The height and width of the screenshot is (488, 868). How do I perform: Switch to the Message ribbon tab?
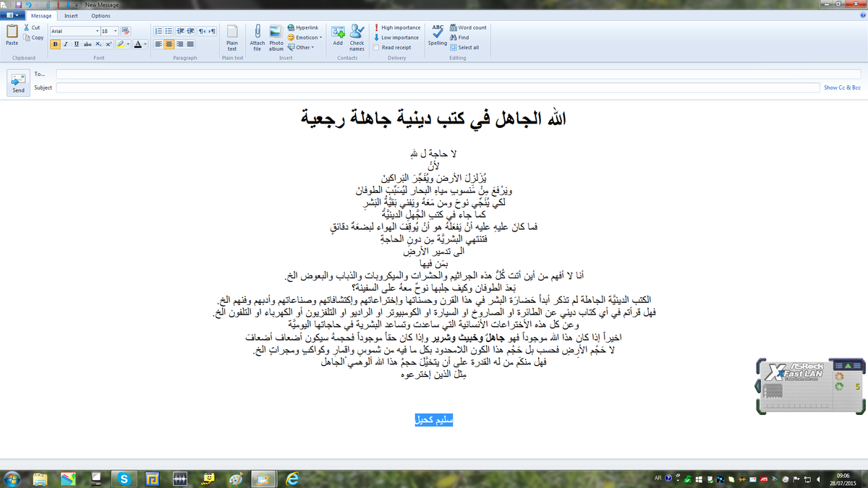pyautogui.click(x=41, y=16)
